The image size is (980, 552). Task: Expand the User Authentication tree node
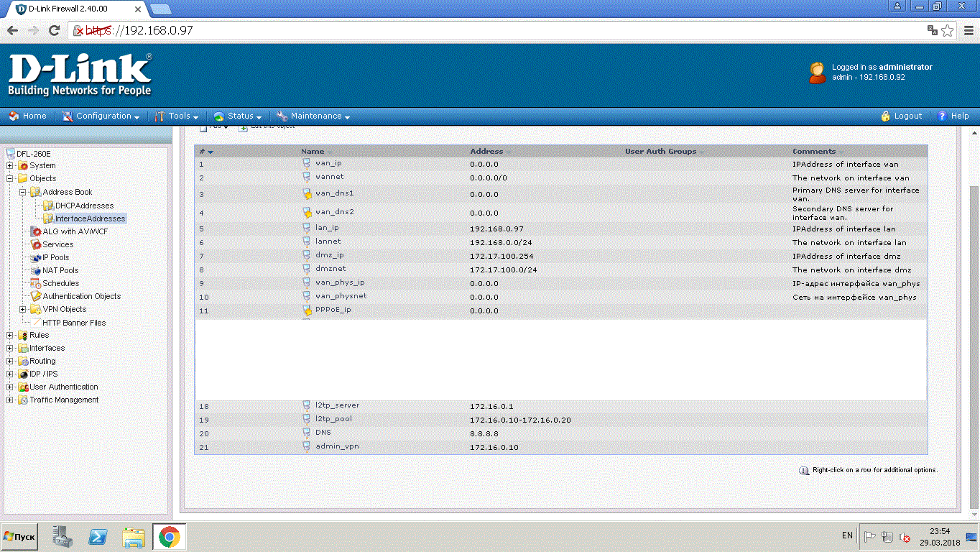point(10,387)
